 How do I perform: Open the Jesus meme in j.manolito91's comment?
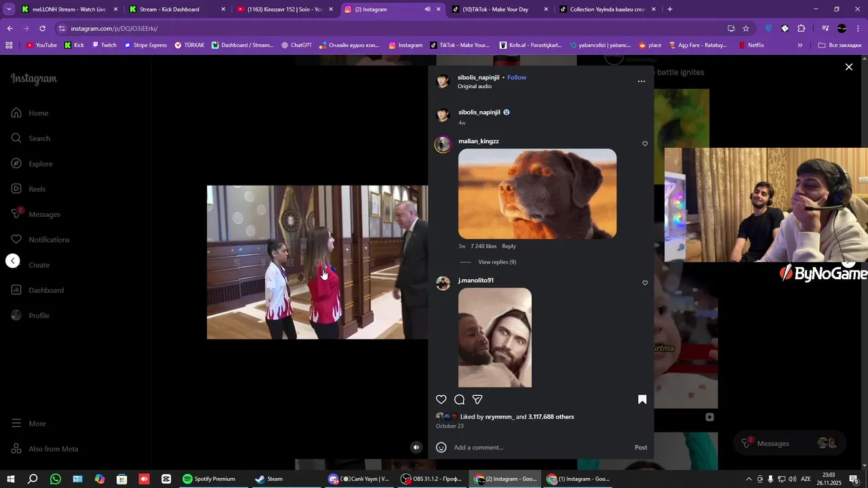(x=495, y=338)
